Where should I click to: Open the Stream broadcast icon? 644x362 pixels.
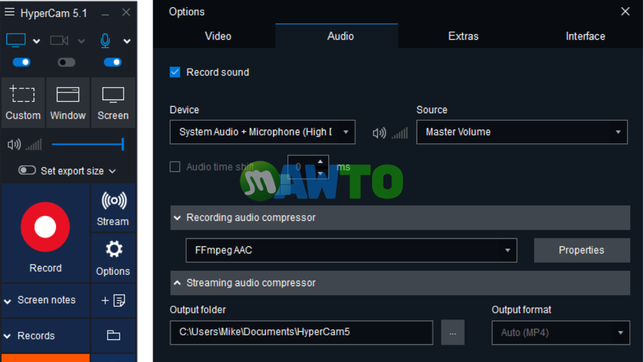pos(113,201)
